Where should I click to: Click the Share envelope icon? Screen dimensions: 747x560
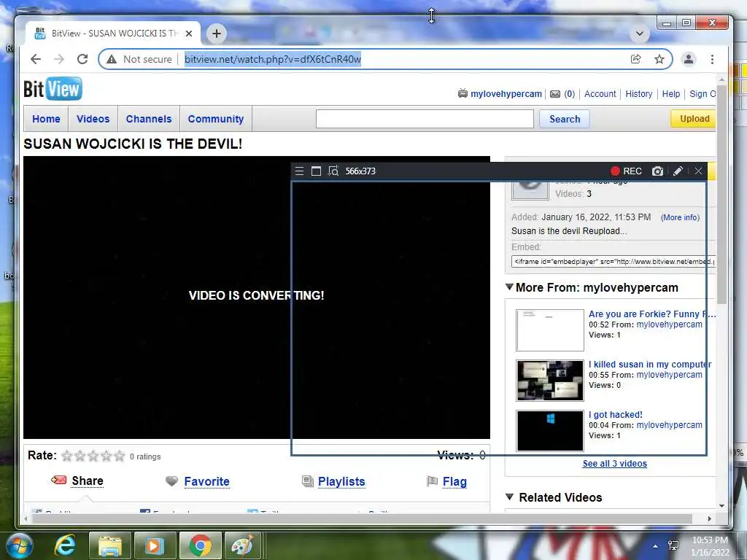click(x=58, y=480)
